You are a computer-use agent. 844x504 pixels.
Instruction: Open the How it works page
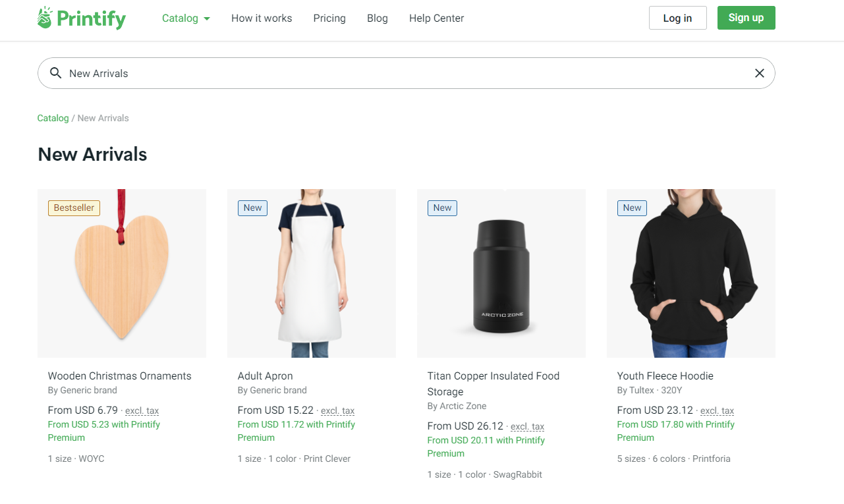point(262,18)
